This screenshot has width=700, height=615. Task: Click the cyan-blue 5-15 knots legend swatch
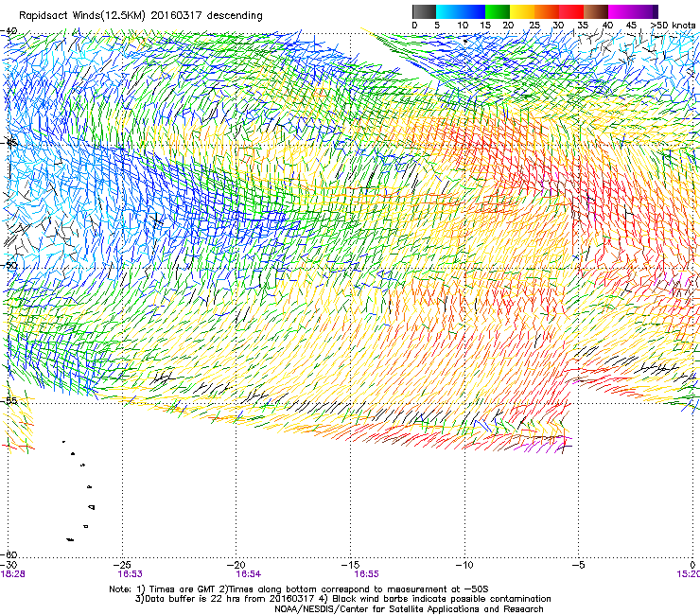tap(461, 11)
